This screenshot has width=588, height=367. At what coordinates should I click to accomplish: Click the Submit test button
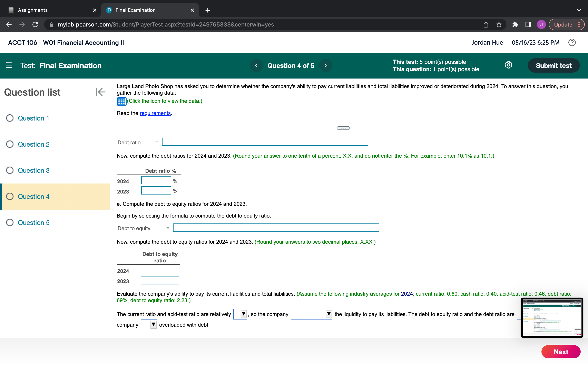click(554, 65)
